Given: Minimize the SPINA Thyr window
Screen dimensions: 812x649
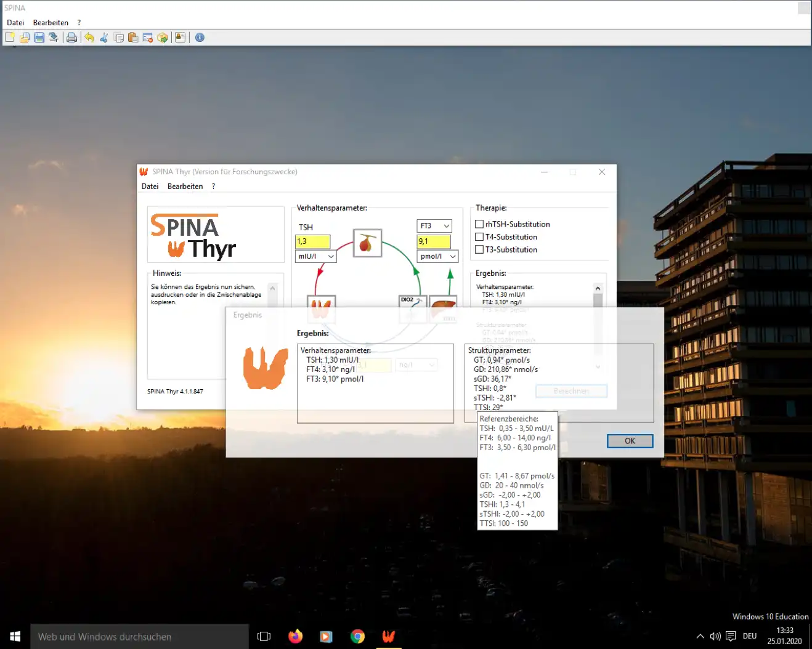Looking at the screenshot, I should 544,172.
